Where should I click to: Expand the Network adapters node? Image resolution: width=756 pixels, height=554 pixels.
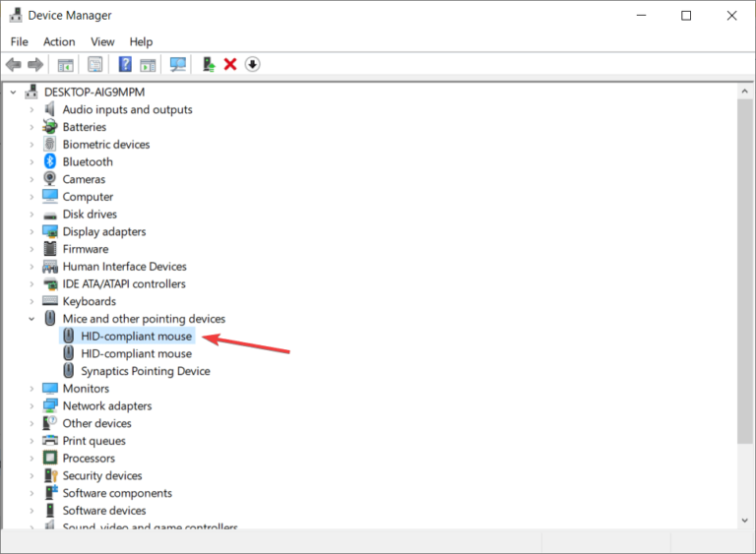click(x=31, y=406)
